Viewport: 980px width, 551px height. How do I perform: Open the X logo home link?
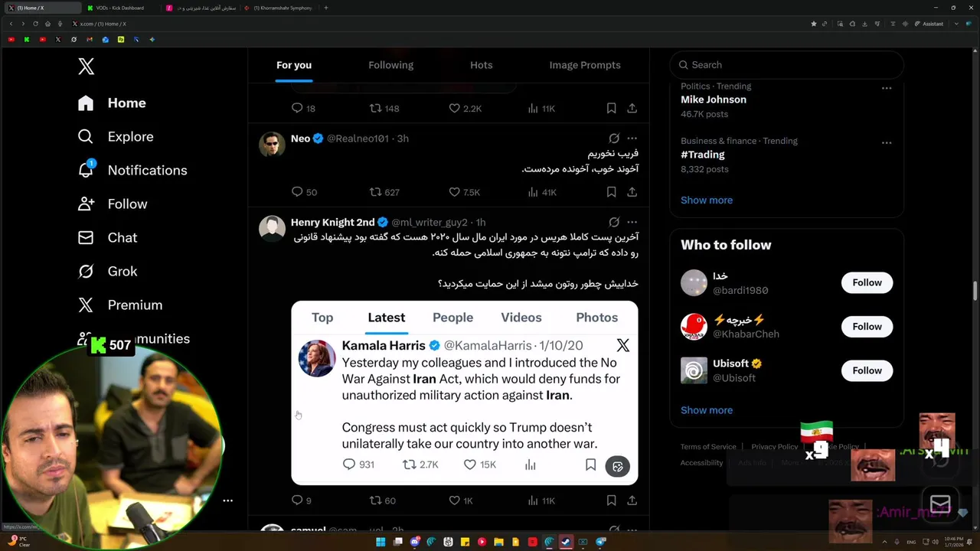click(x=87, y=66)
